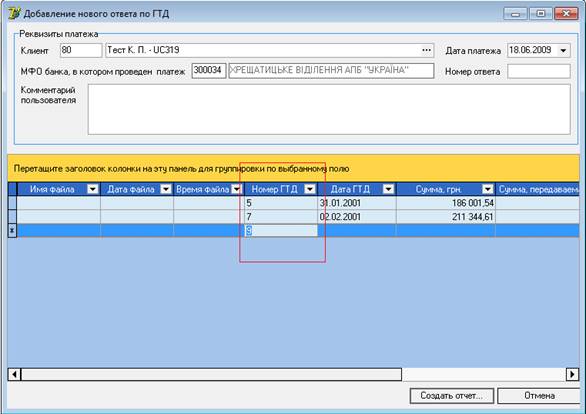Viewport: 586px width, 414px height.
Task: Sort by the Дата ГТД column header
Action: click(x=350, y=189)
